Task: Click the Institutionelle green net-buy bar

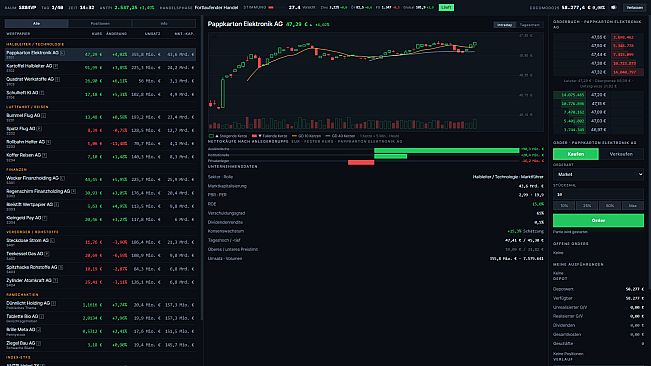Action: tap(390, 156)
